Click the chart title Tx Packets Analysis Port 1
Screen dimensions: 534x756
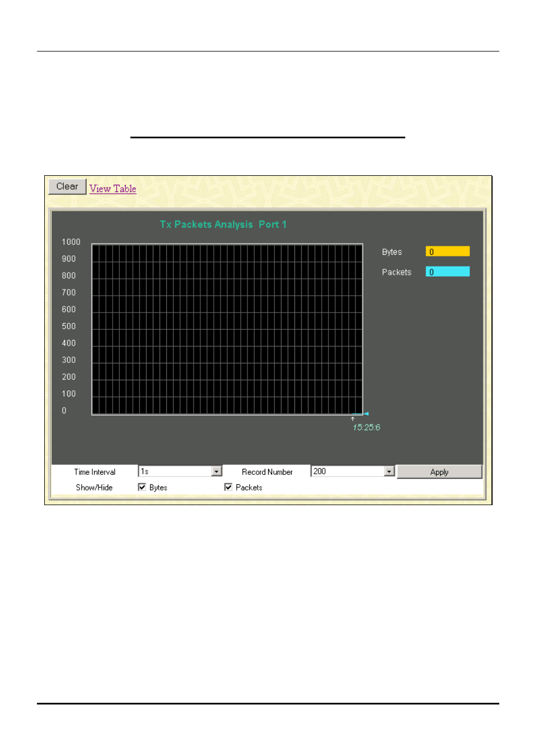pos(223,225)
